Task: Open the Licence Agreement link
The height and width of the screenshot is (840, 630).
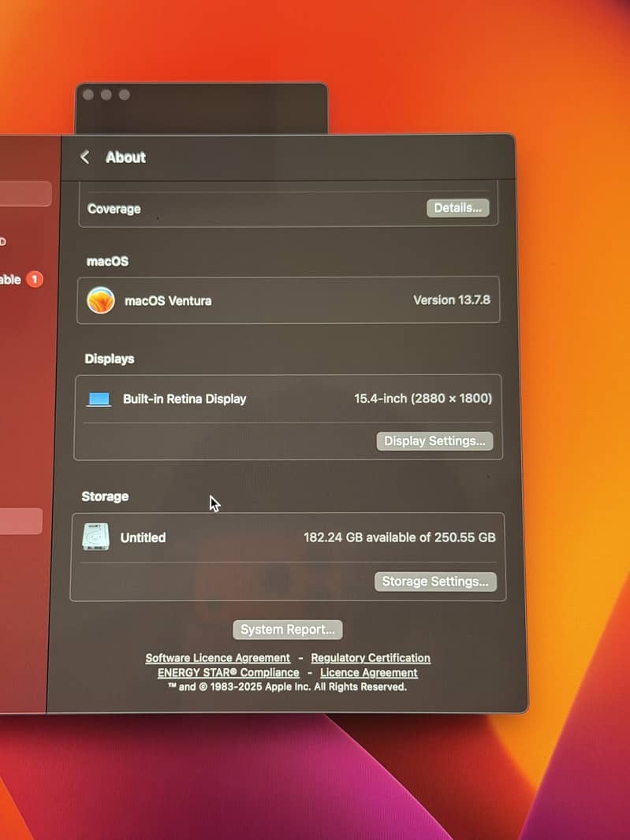Action: [369, 672]
